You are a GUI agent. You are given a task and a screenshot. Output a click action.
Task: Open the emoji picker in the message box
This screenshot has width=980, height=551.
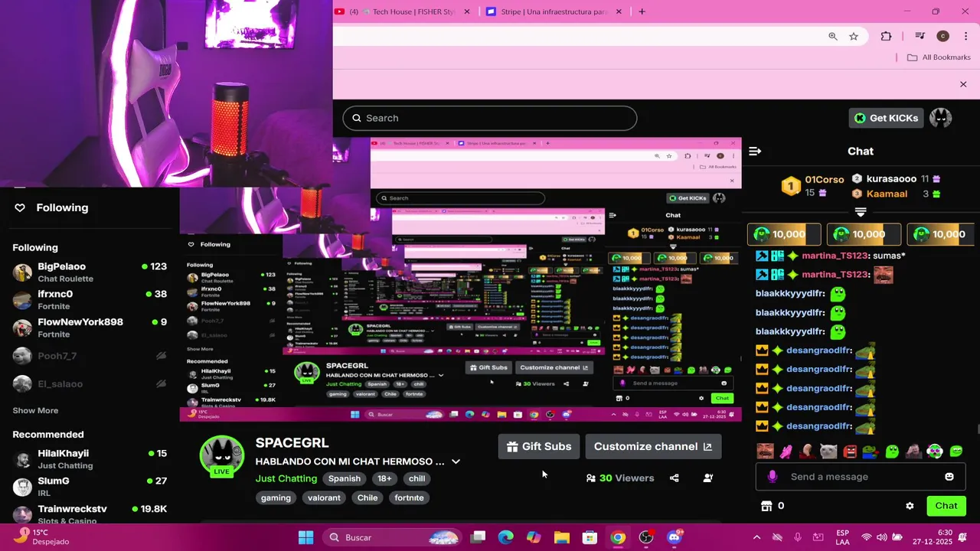pyautogui.click(x=949, y=477)
